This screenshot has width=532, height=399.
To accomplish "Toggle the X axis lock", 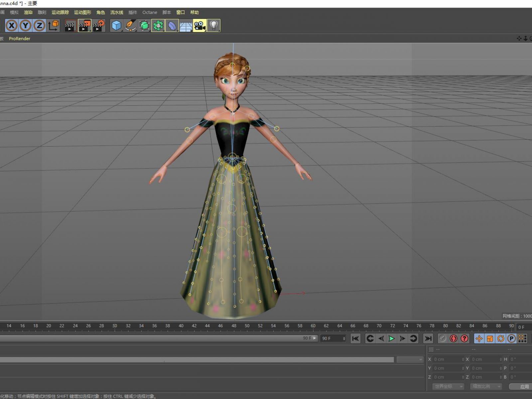I will [x=12, y=26].
